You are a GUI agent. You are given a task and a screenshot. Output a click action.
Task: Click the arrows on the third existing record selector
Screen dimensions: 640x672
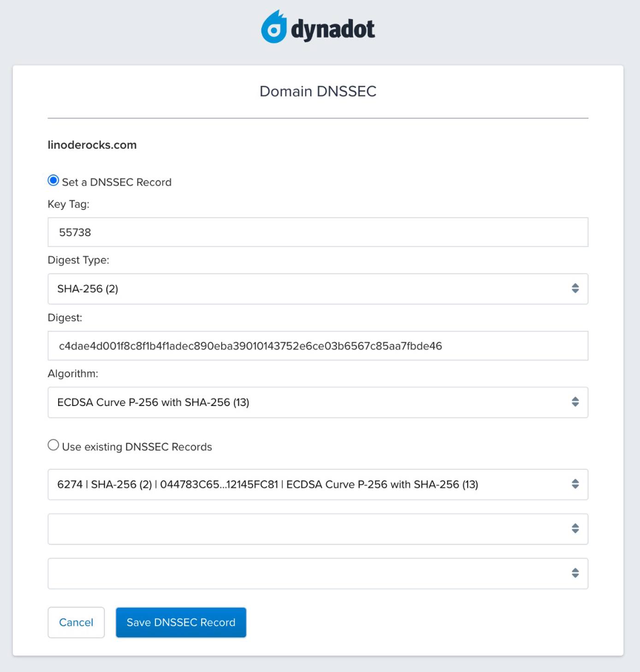coord(575,573)
